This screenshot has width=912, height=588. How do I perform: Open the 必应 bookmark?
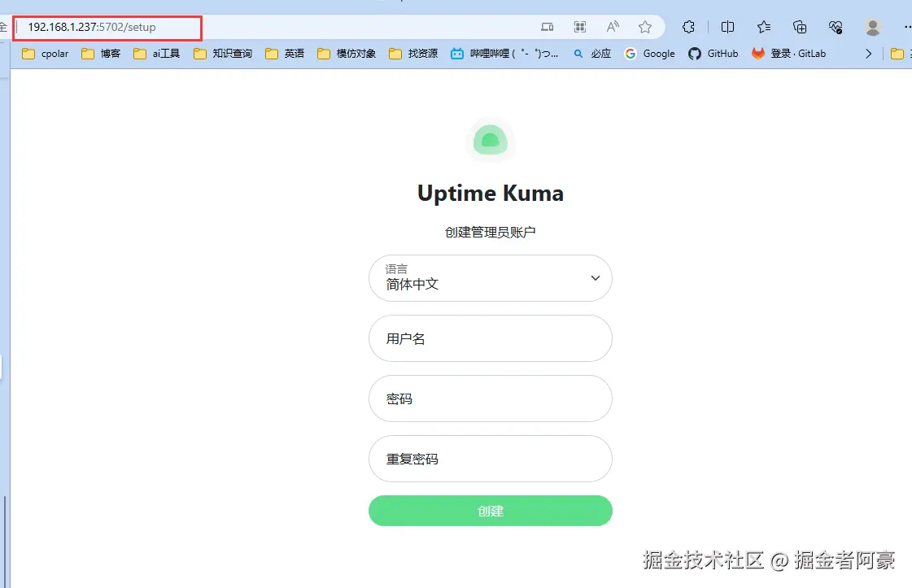(x=592, y=54)
